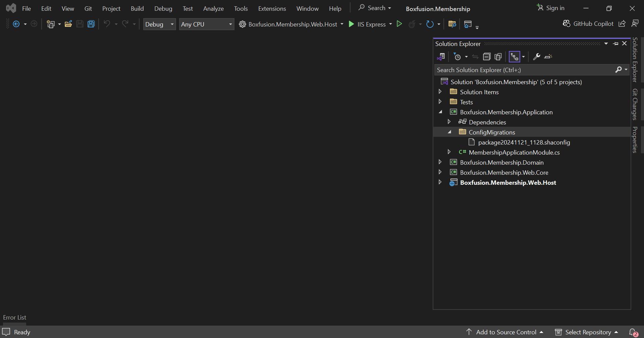
Task: Open the File menu
Action: [26, 8]
